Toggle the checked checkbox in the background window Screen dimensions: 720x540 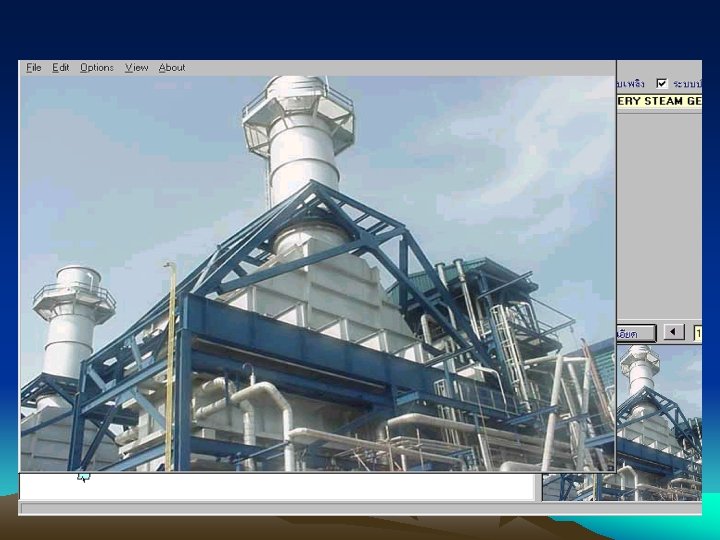tap(661, 83)
